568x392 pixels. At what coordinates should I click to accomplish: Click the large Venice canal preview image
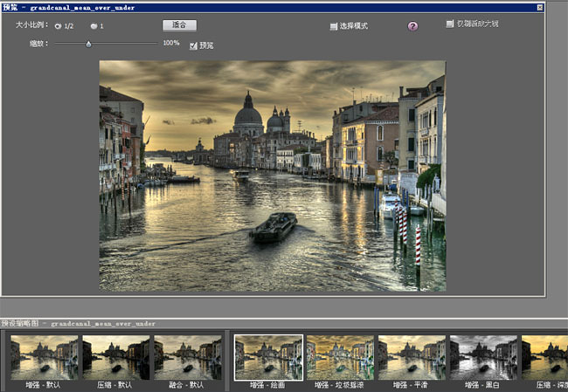tap(273, 175)
